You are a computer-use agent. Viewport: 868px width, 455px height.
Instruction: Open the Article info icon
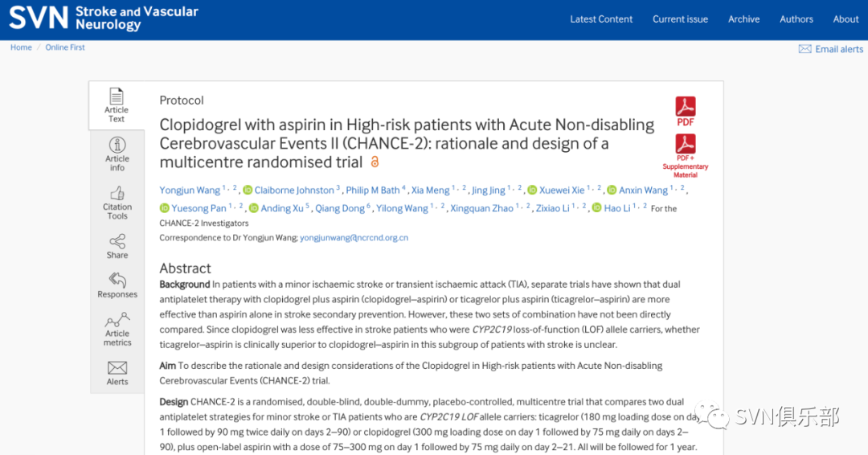[x=117, y=145]
